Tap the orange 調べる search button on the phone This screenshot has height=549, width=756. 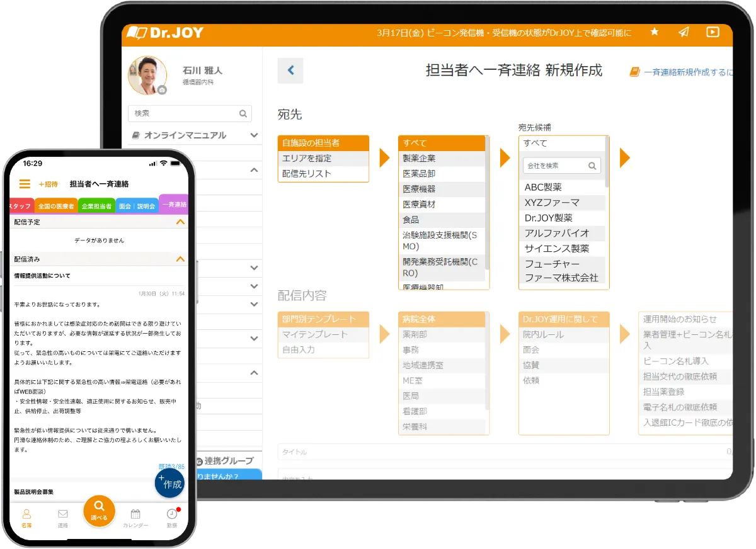click(x=99, y=511)
